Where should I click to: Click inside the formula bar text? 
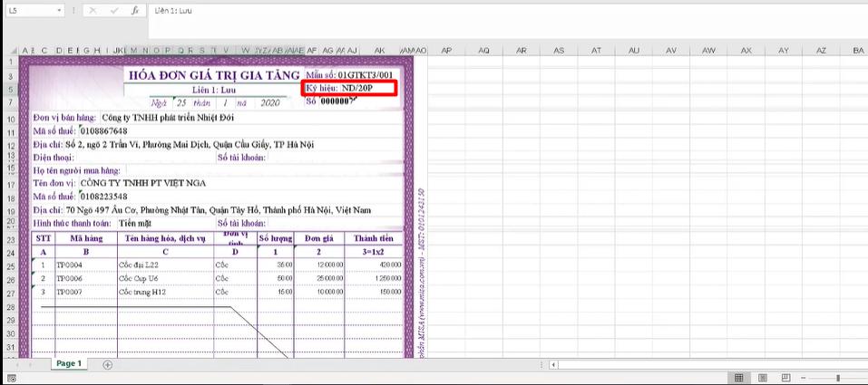click(174, 11)
